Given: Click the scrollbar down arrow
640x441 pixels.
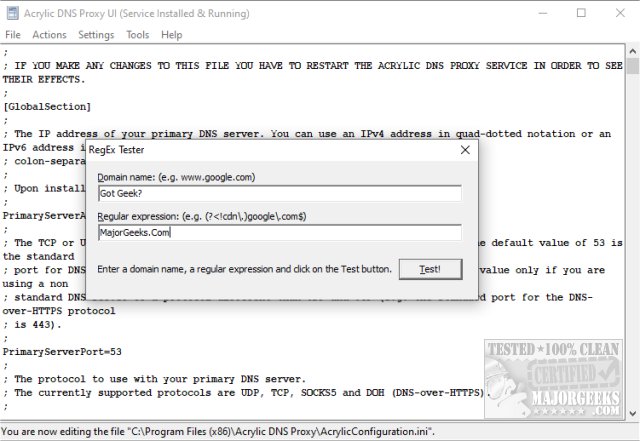Looking at the screenshot, I should point(633,413).
